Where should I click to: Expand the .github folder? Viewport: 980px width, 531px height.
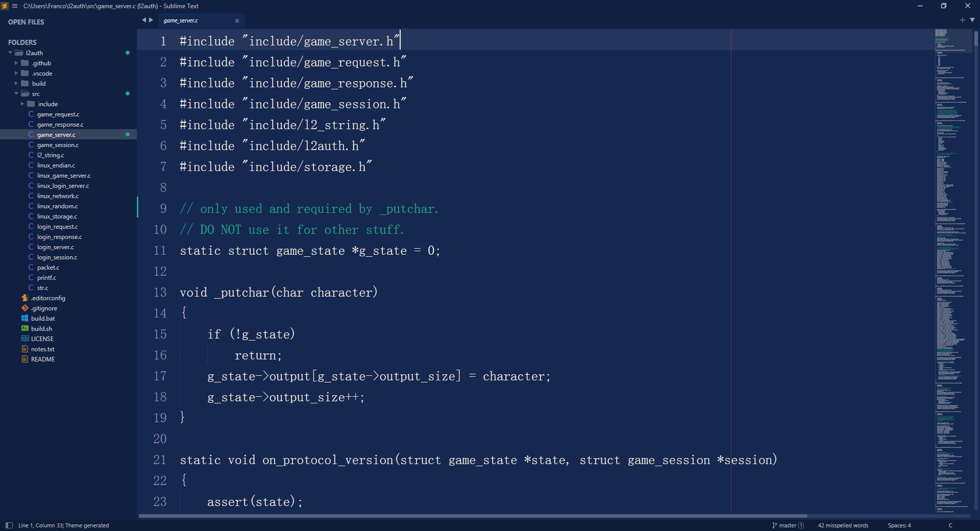point(16,63)
